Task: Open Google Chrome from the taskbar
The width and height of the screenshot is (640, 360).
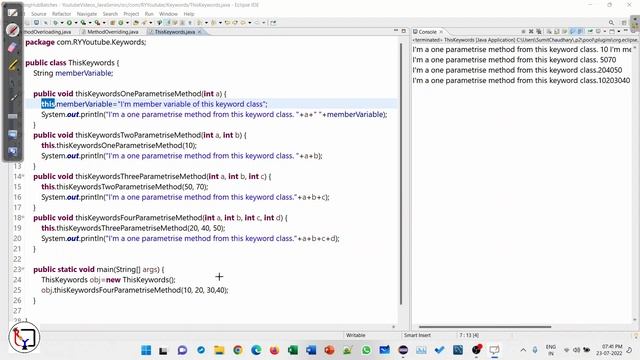Action: click(x=238, y=350)
